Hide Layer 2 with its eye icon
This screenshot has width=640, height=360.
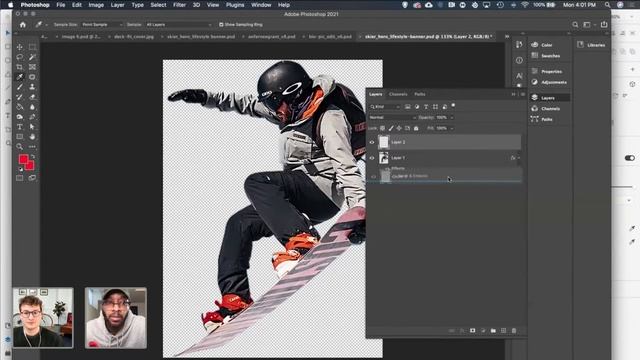(x=372, y=142)
